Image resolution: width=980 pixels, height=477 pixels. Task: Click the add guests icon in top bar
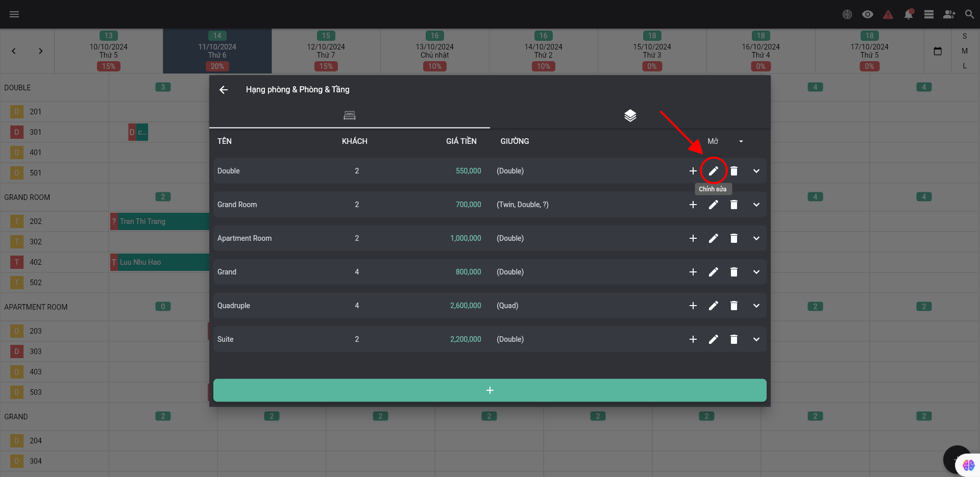pyautogui.click(x=949, y=14)
